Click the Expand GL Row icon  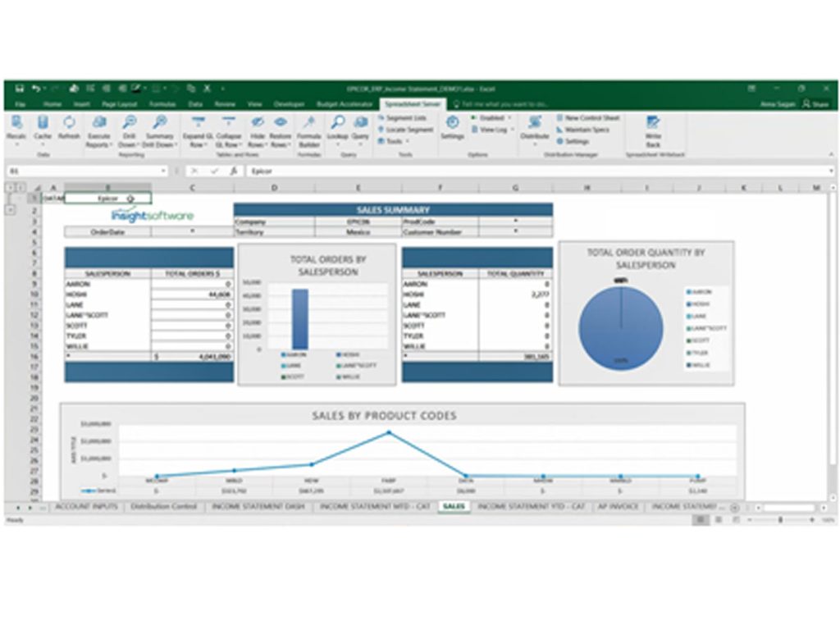point(197,123)
